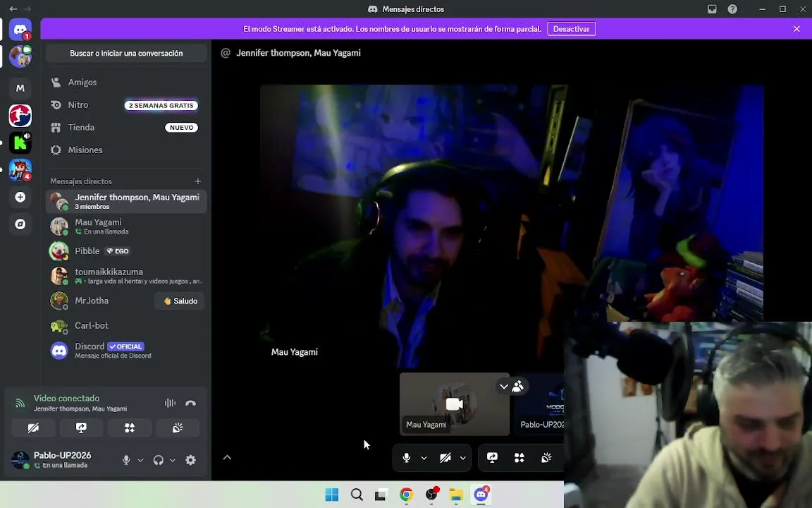This screenshot has height=508, width=812.
Task: Deafen with headphones icon beside Pablo-UP2026
Action: click(159, 460)
